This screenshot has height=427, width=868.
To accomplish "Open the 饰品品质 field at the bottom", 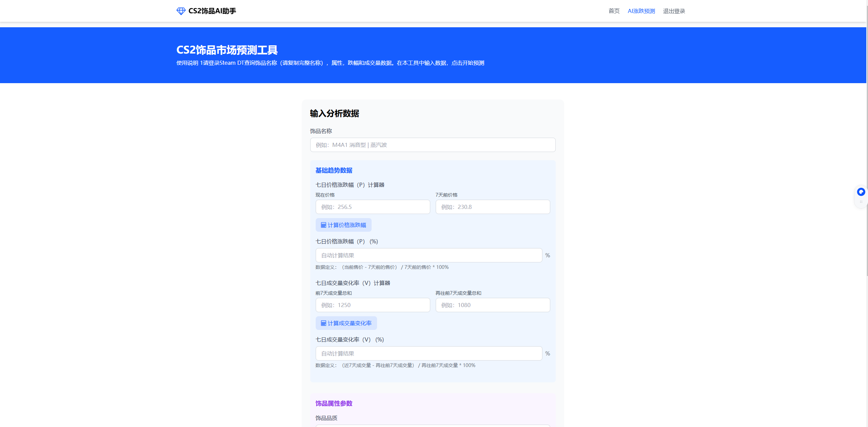I will pyautogui.click(x=432, y=425).
